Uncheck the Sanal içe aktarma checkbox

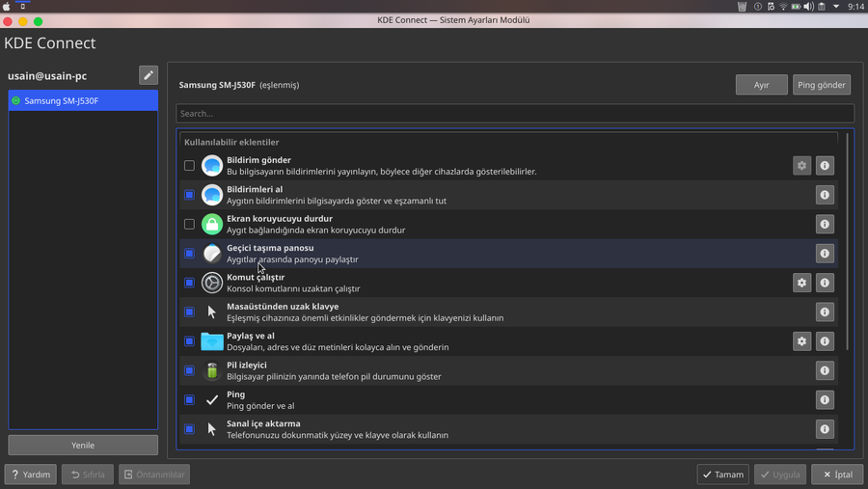189,429
